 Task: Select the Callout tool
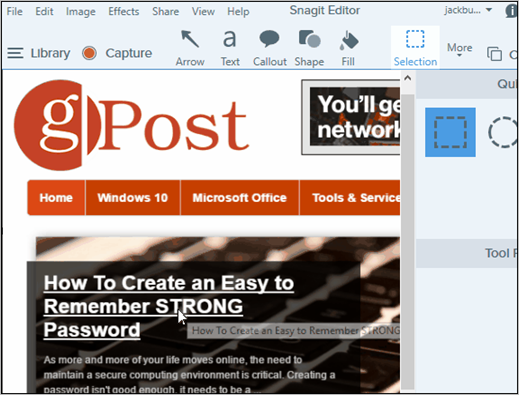point(269,48)
